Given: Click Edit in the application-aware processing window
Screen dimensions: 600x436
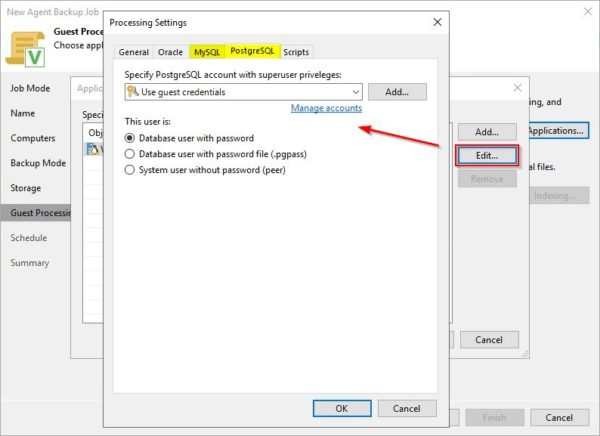Looking at the screenshot, I should click(487, 156).
